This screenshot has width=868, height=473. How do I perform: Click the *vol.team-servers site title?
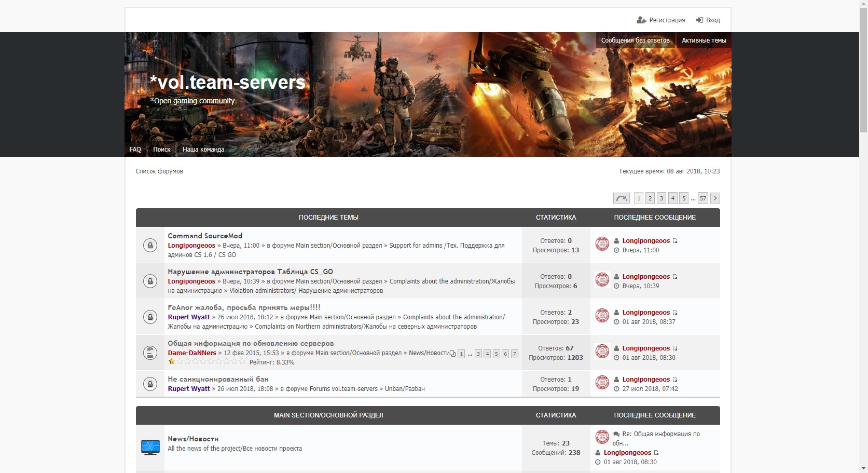(227, 82)
